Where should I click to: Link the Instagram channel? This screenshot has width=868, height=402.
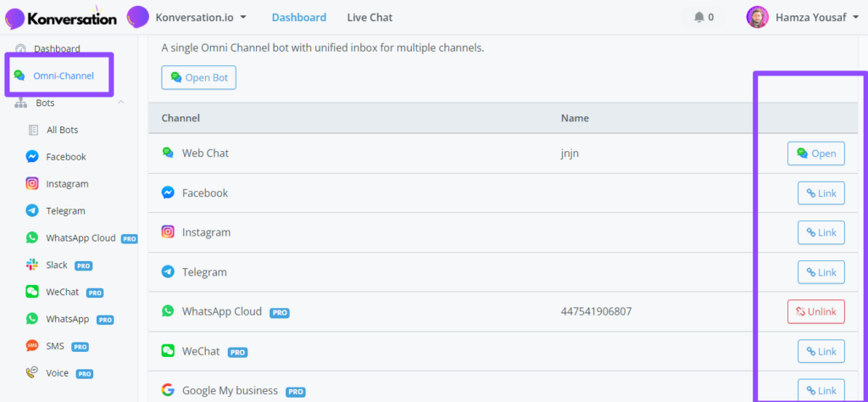pos(821,232)
